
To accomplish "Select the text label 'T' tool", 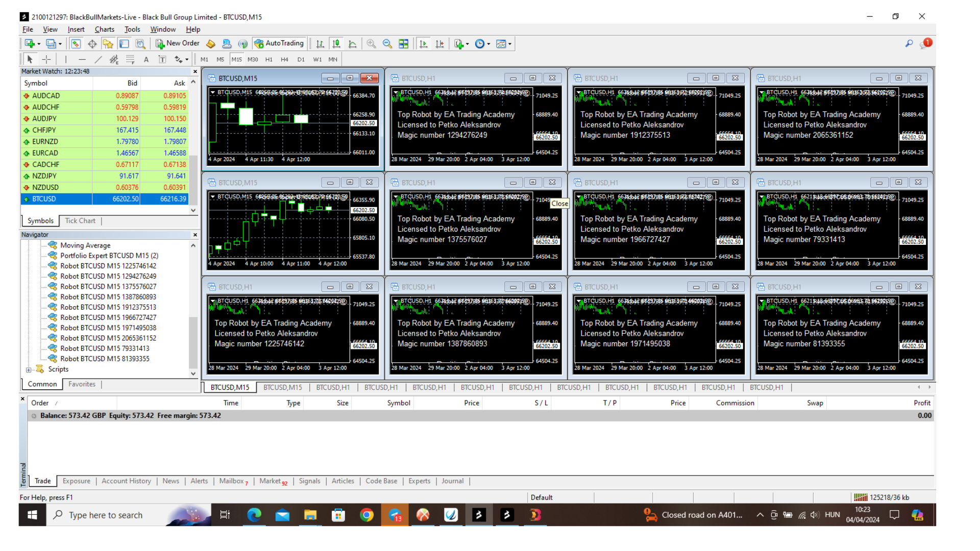I will click(162, 60).
